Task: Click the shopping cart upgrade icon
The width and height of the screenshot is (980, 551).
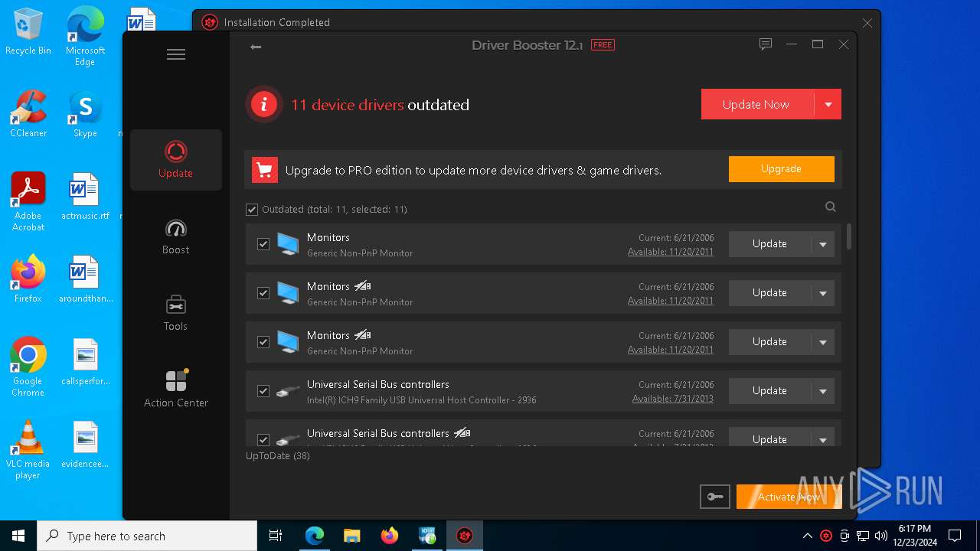Action: pyautogui.click(x=265, y=170)
